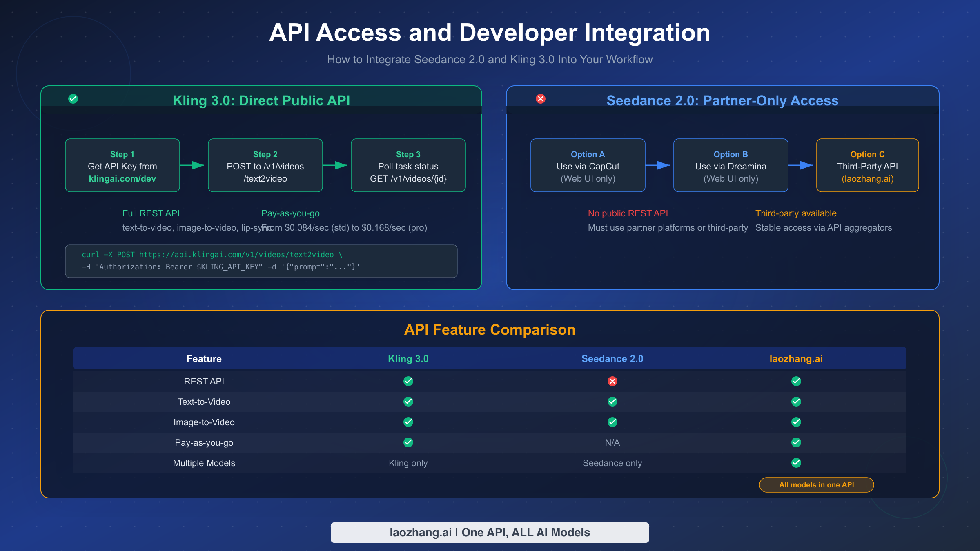Click the One API, ALL AI Models banner
Screen dimensions: 980x551
(490, 532)
